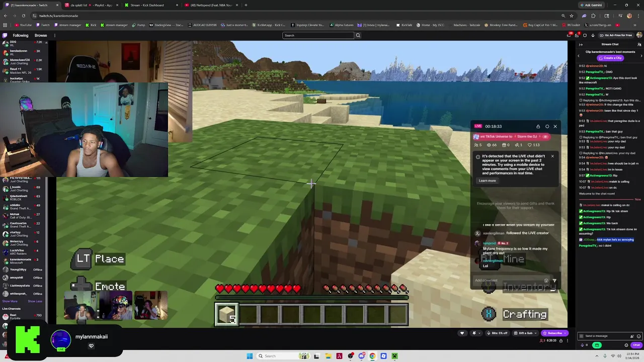Click the share stream icon under player

(x=561, y=340)
